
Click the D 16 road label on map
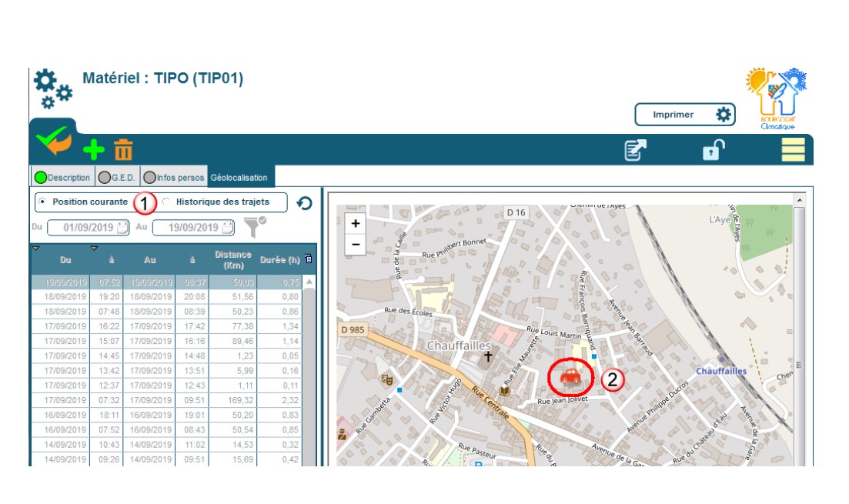click(x=516, y=212)
